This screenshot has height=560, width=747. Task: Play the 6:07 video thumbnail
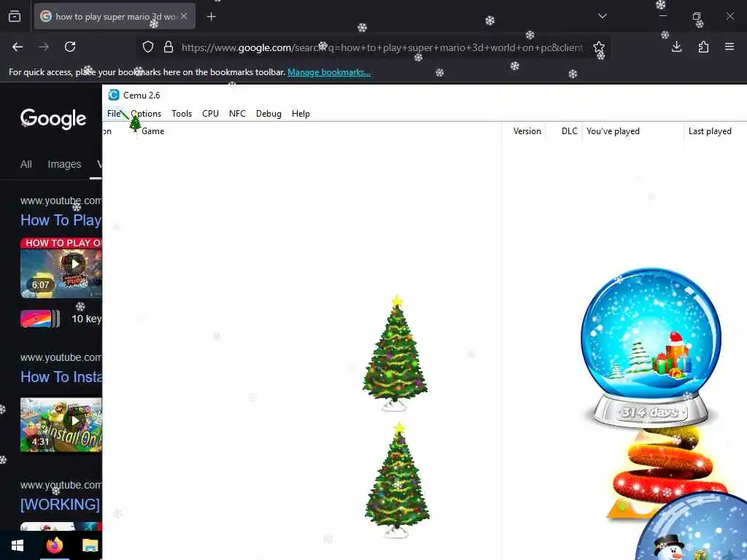61,268
